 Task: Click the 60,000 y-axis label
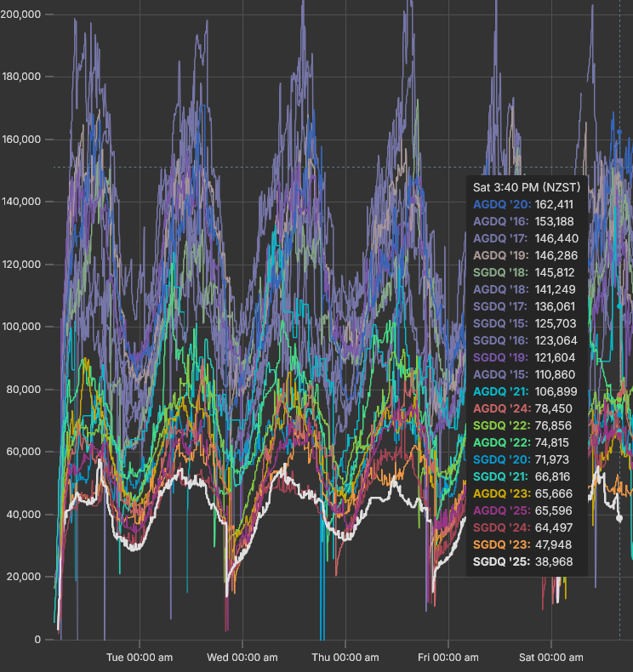[24, 452]
